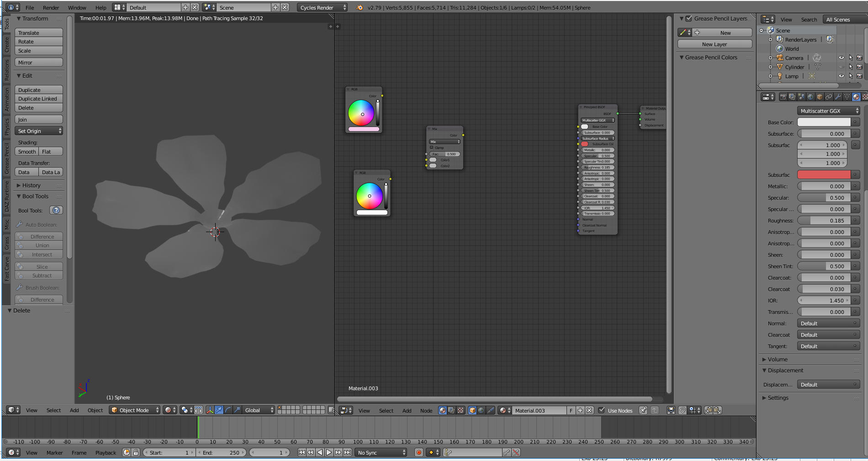Click the Base Color white swatch
Screen dimensions: 868x461
[824, 122]
